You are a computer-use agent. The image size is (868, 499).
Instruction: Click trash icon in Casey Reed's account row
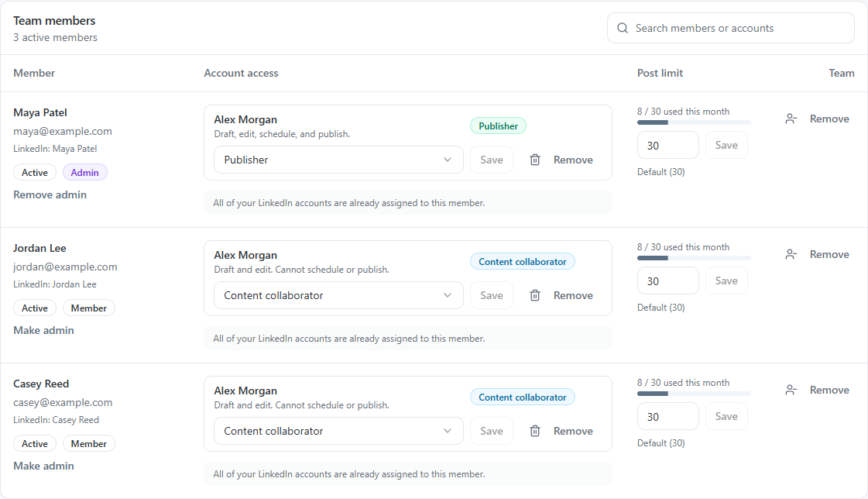tap(535, 431)
